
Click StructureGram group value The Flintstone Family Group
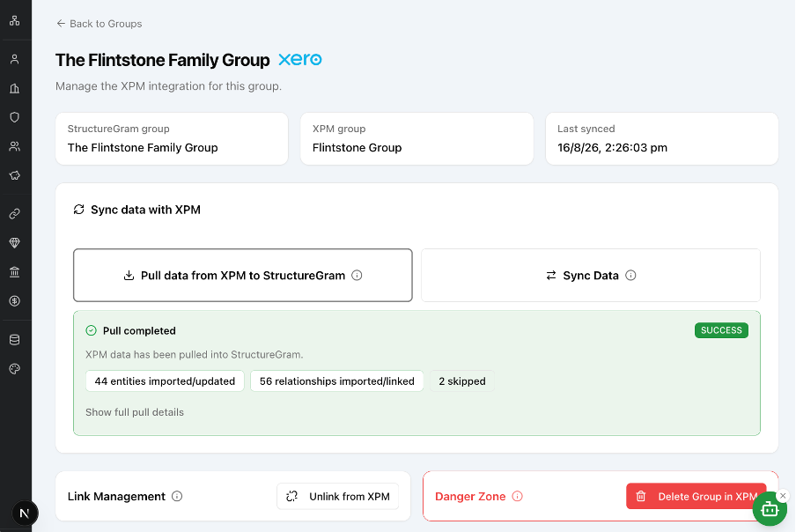pos(143,148)
